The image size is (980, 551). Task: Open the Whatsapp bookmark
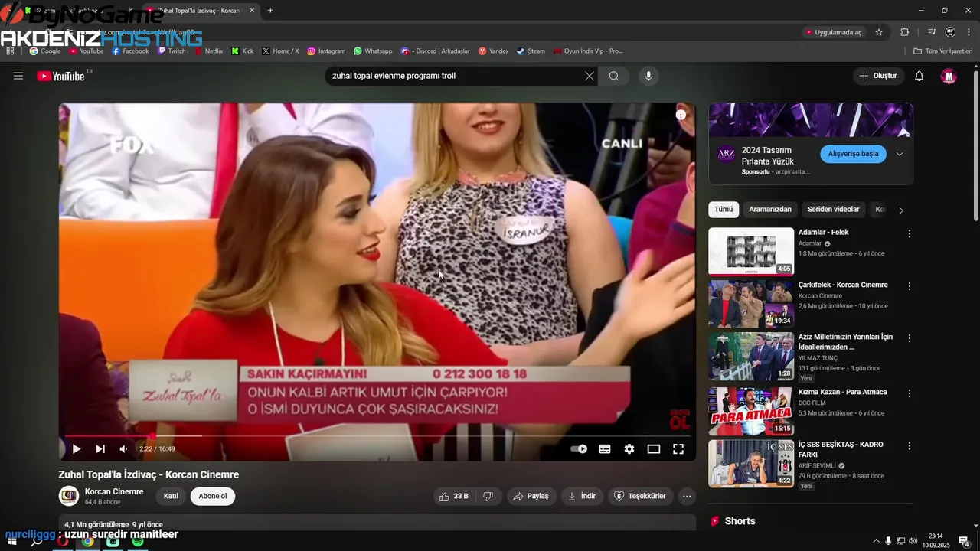(373, 51)
